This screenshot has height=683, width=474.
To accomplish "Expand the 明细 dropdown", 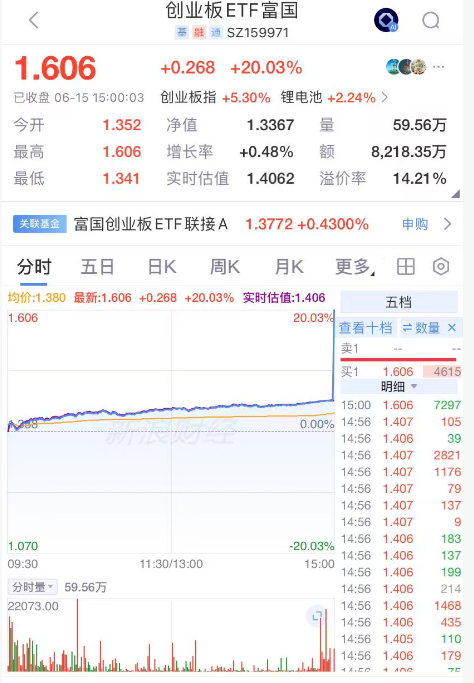I will pos(399,386).
